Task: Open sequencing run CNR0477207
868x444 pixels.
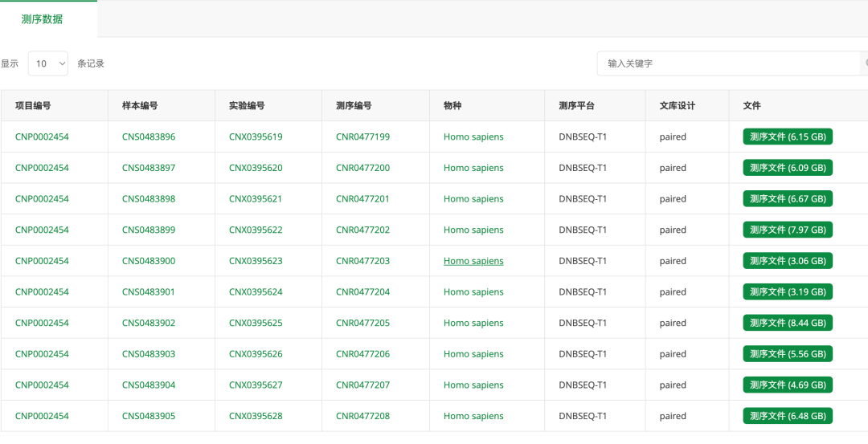Action: 362,385
